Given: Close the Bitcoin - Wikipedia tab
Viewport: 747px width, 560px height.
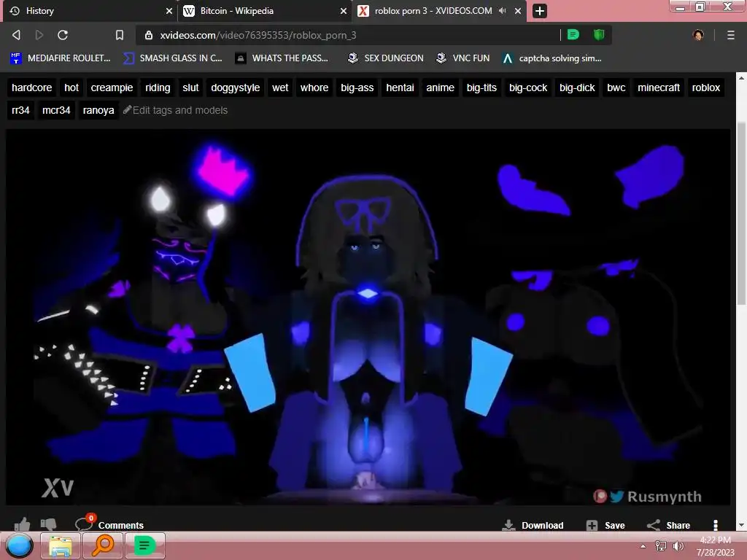Looking at the screenshot, I should pos(344,11).
